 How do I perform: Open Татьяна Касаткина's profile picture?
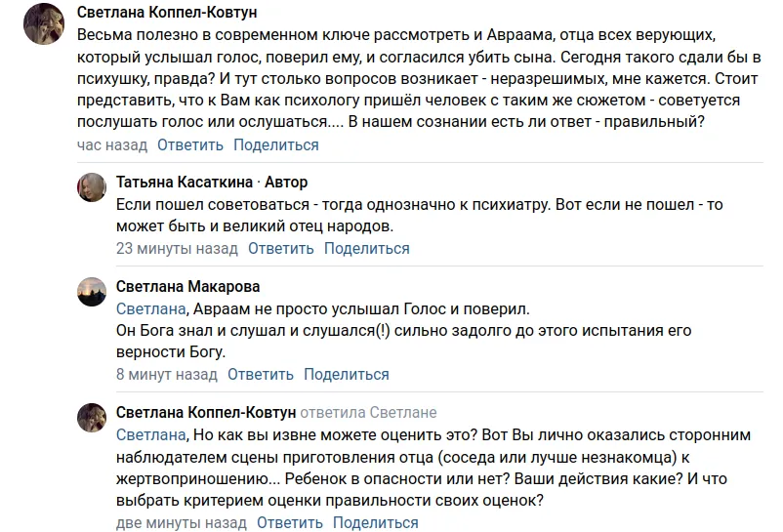(x=92, y=186)
